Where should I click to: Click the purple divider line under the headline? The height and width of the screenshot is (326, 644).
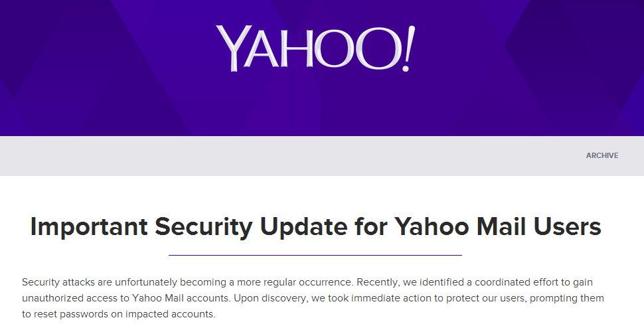click(315, 255)
